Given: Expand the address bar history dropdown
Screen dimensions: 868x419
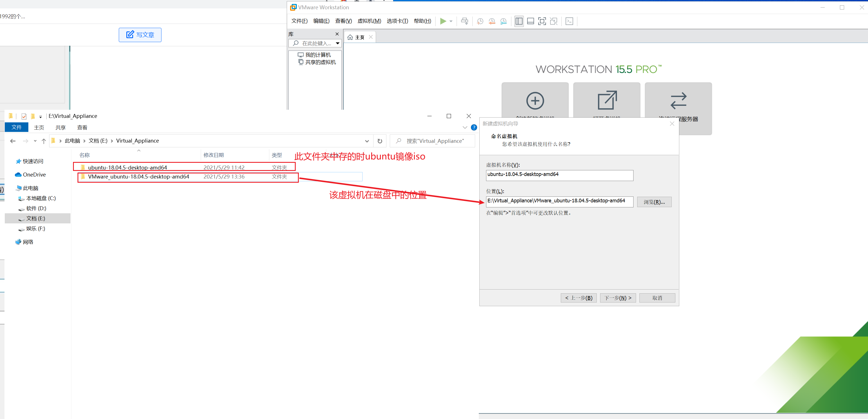Looking at the screenshot, I should (x=367, y=141).
